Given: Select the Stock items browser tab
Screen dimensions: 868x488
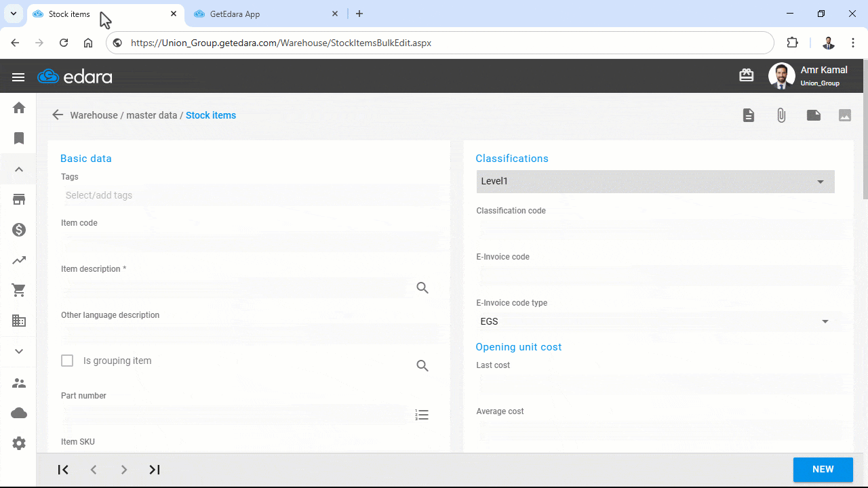Looking at the screenshot, I should click(105, 14).
